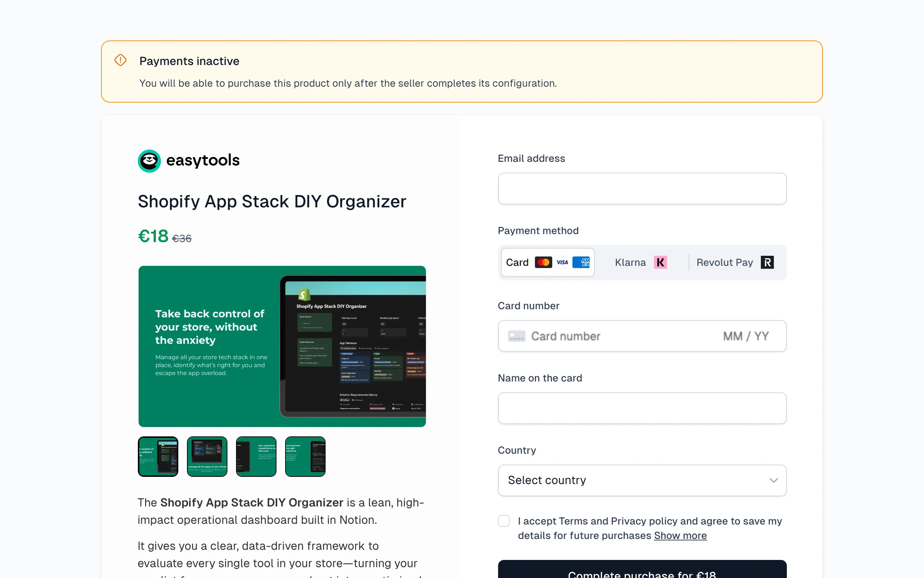Select the Card payment method tab
Viewport: 924px width, 578px height.
click(548, 262)
